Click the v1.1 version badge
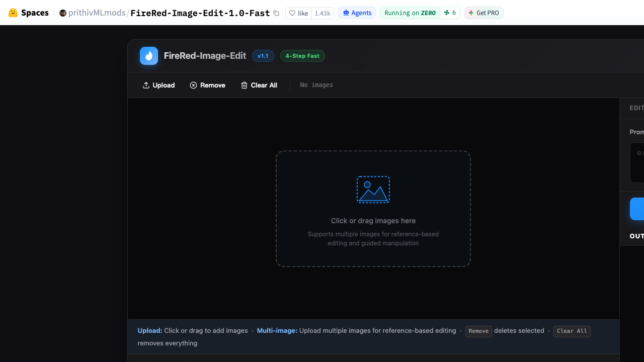The height and width of the screenshot is (362, 644). (x=263, y=56)
